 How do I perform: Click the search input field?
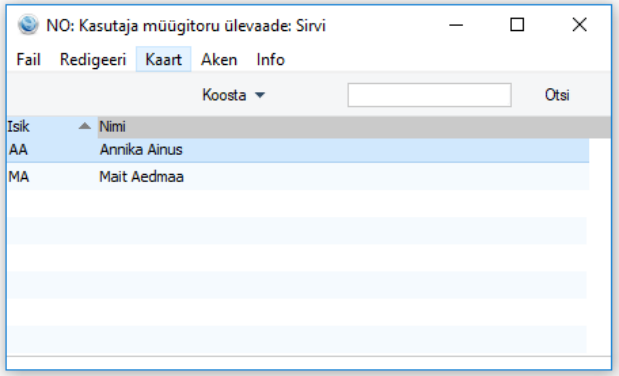pyautogui.click(x=429, y=95)
